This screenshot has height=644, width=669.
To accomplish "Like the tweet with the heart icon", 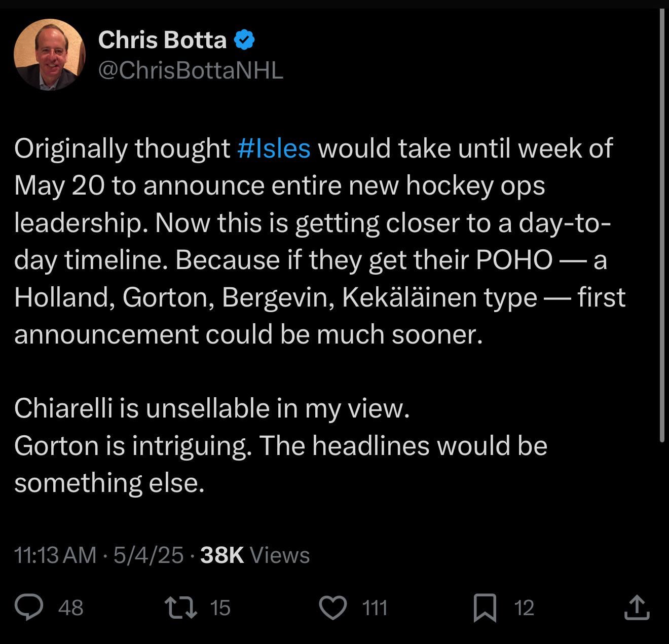I will click(x=333, y=607).
